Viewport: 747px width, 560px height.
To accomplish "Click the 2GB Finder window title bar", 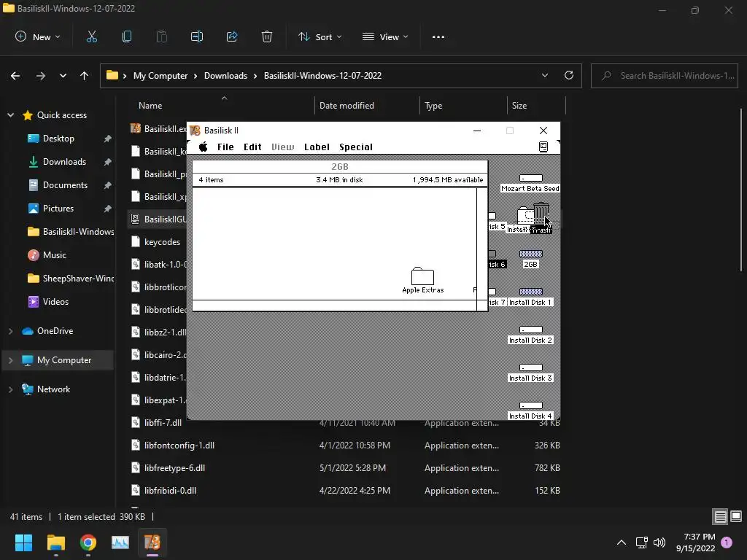I will click(x=340, y=167).
